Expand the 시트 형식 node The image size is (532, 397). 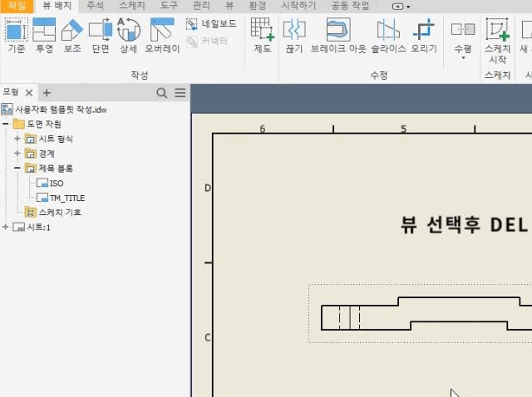(17, 139)
